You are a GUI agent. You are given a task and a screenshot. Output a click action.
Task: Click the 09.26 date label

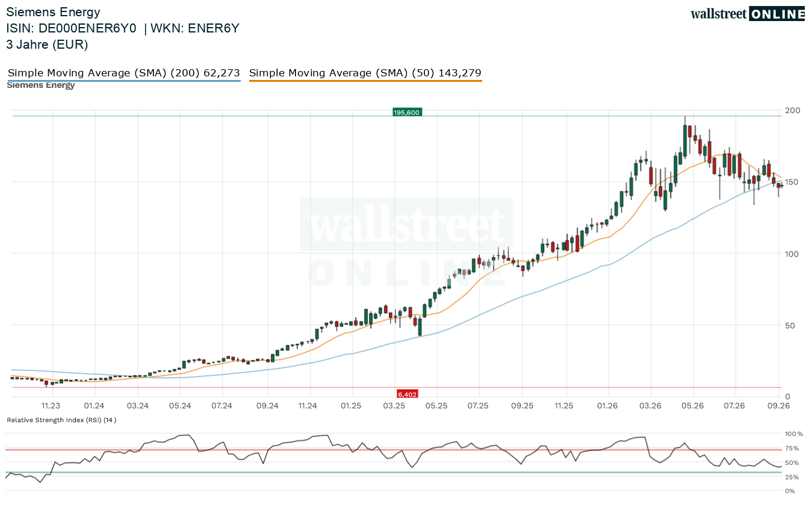tap(779, 406)
